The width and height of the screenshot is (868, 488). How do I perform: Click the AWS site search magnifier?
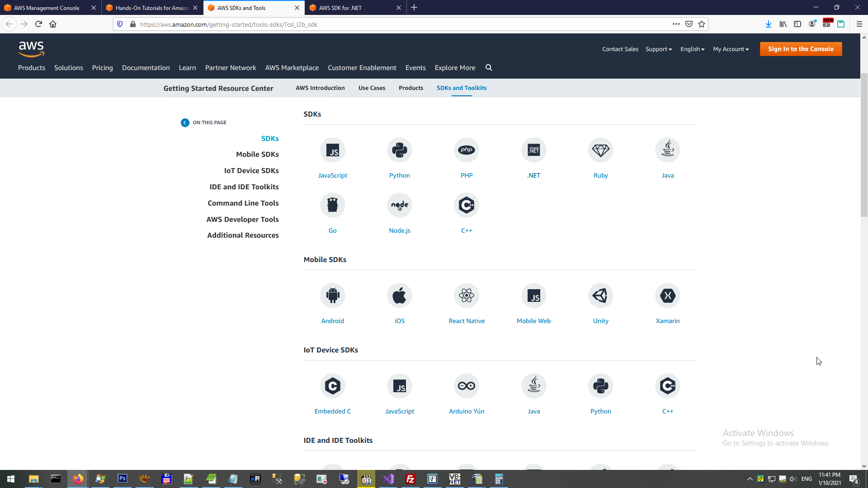coord(489,67)
